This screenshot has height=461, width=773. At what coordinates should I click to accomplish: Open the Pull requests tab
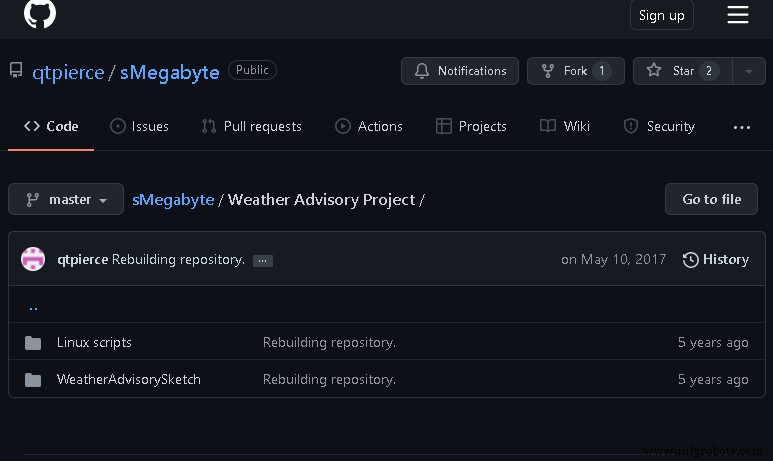click(251, 126)
